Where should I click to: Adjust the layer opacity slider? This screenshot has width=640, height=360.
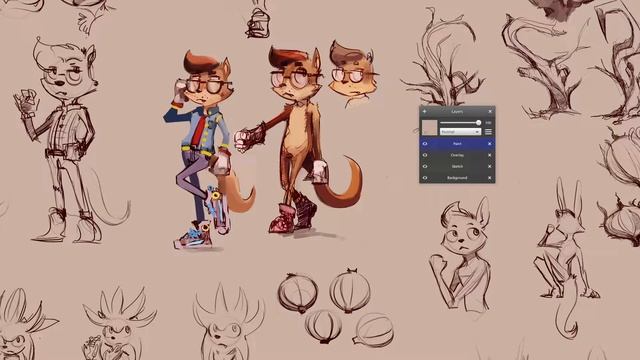pos(460,122)
